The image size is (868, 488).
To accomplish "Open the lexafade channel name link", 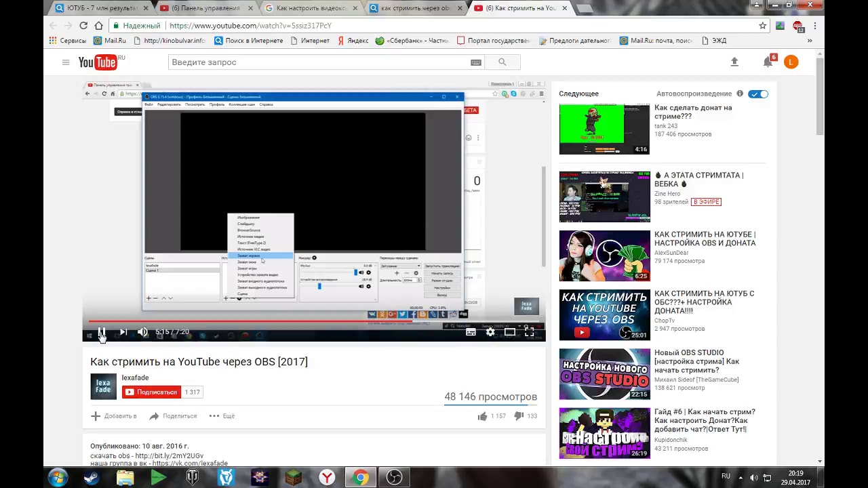I will (x=135, y=378).
